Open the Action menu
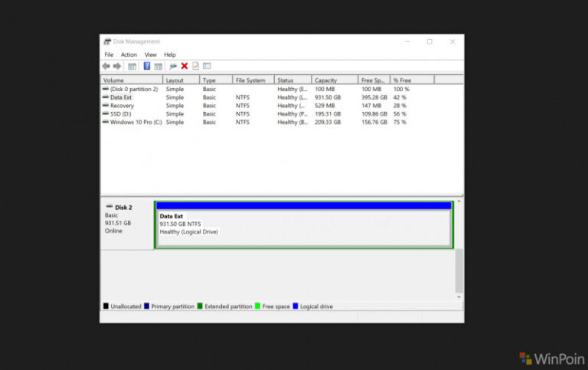Screen dimensions: 588x370 point(129,55)
